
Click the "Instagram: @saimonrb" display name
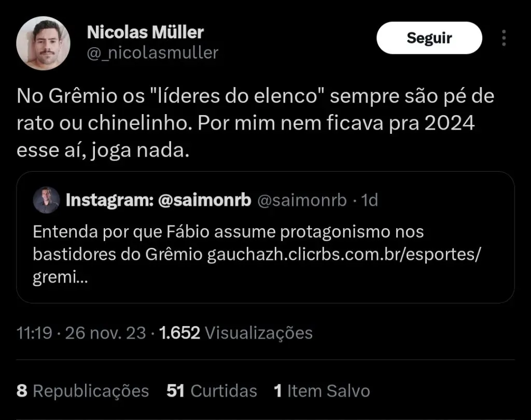pos(158,200)
